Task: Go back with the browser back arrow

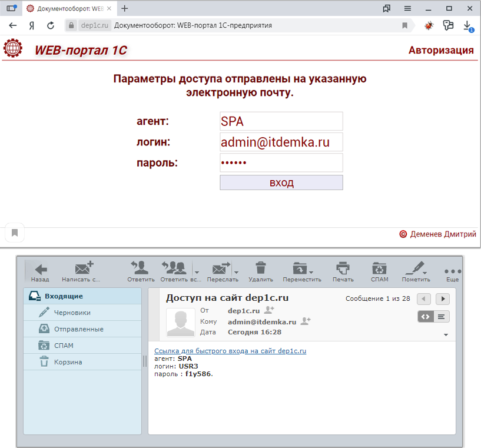Action: click(x=12, y=25)
